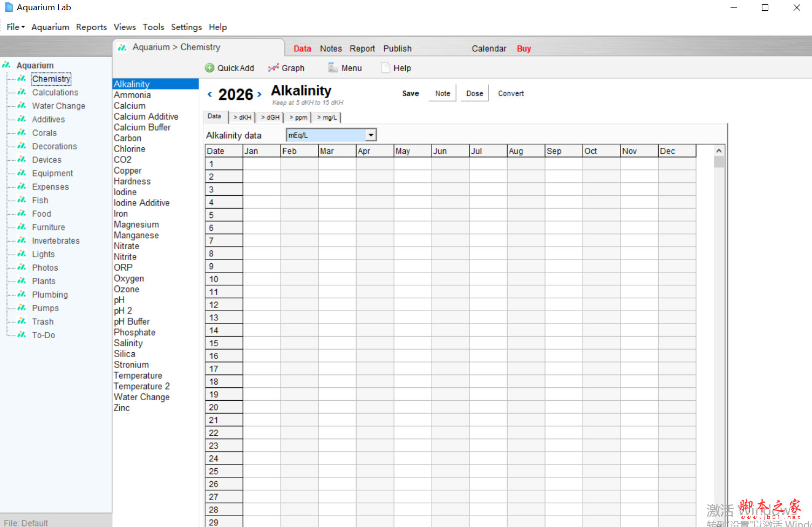Open the Calendar view

click(x=489, y=49)
